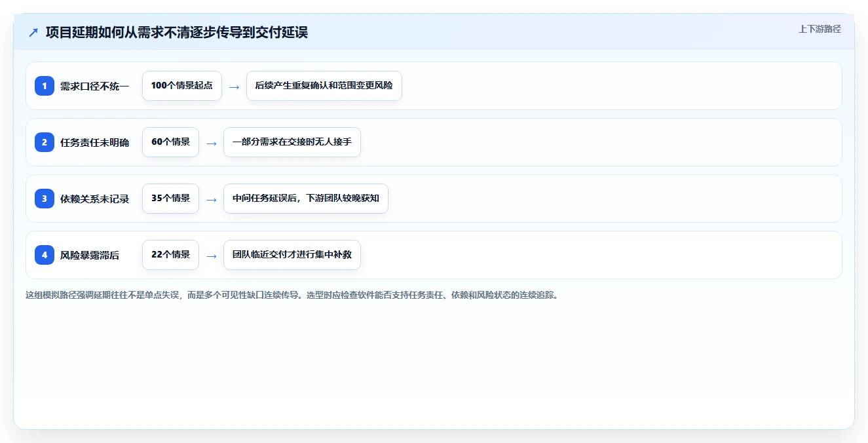Click the 35个情景 chip

[170, 199]
